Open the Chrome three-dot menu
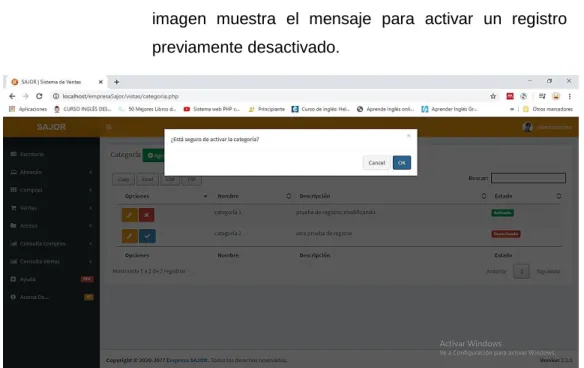The height and width of the screenshot is (368, 584). tap(569, 96)
